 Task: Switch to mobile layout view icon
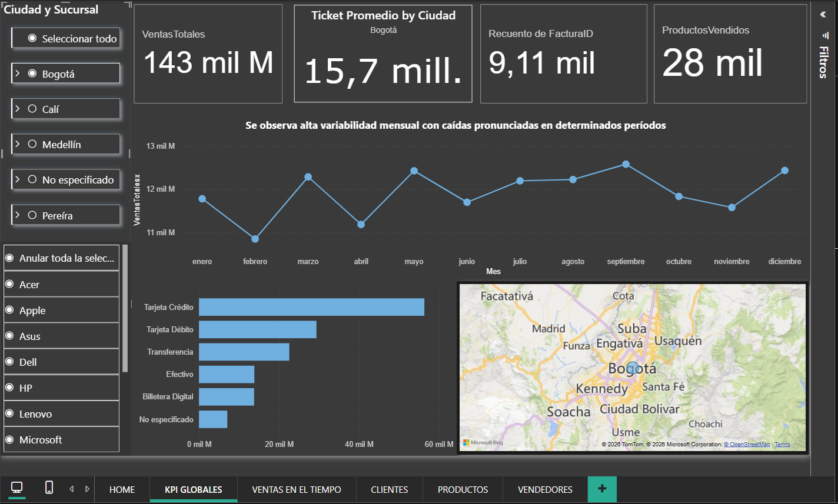[49, 487]
